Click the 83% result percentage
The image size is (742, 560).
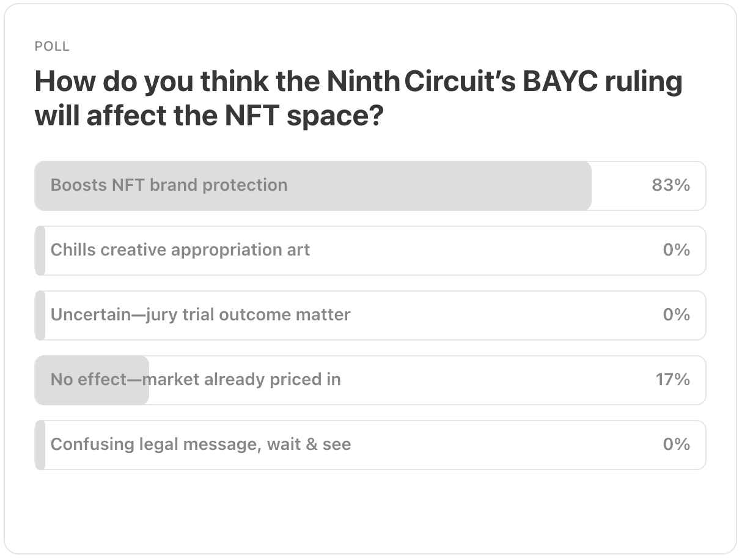(x=670, y=185)
